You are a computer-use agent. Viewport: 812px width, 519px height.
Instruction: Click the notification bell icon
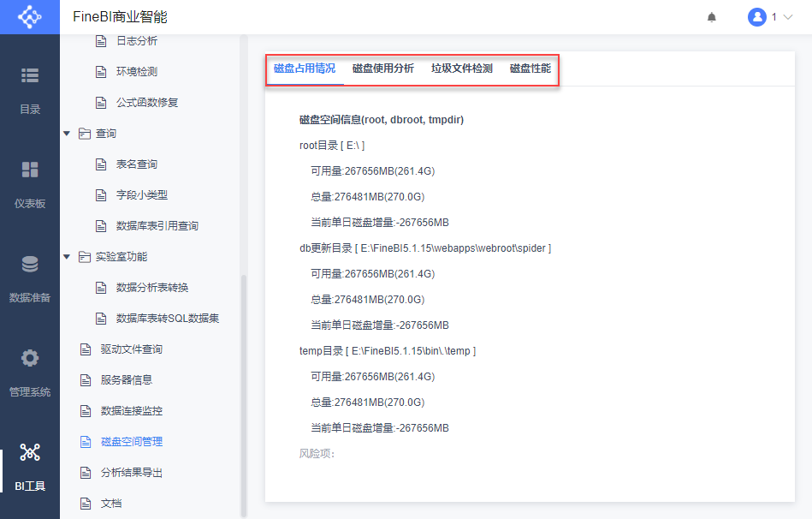[712, 17]
